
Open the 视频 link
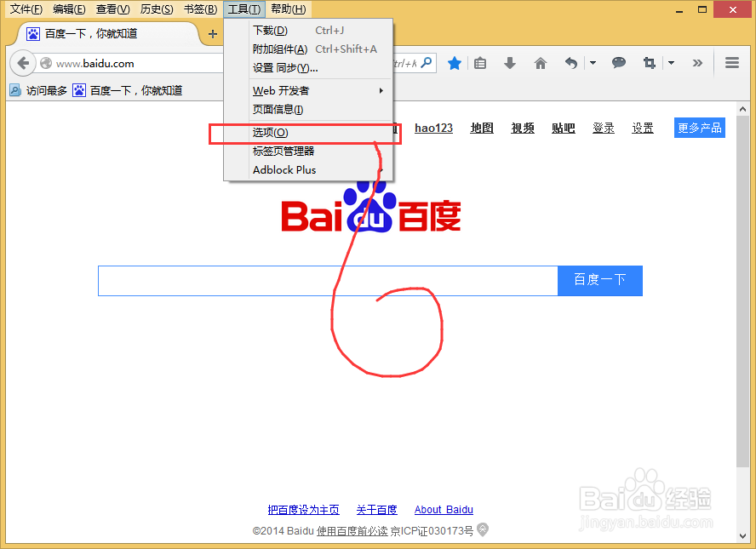point(523,128)
